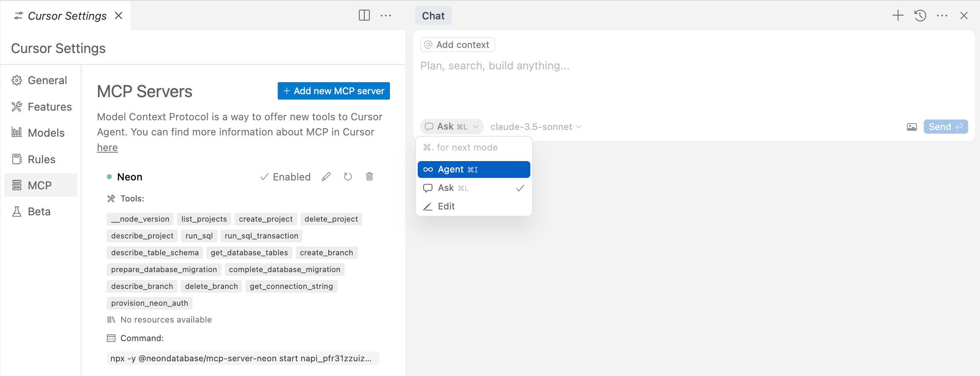Attach an image using the picture icon

(912, 127)
